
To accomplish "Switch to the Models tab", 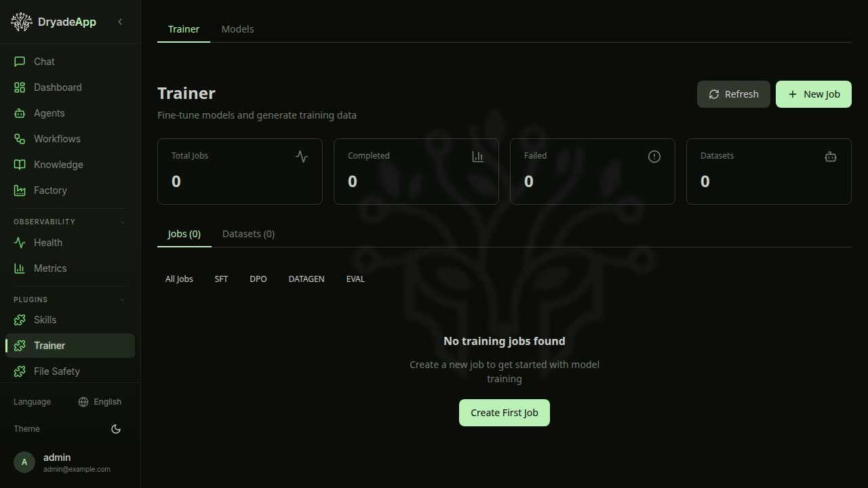I will [x=237, y=29].
